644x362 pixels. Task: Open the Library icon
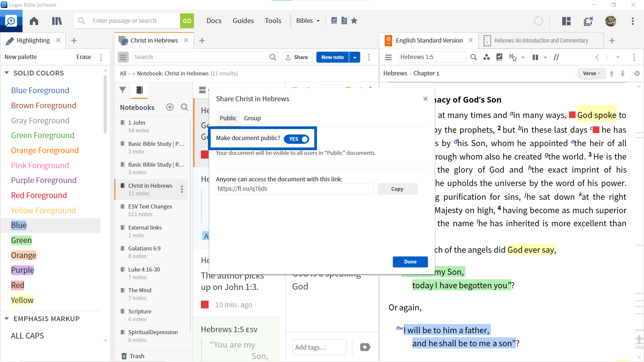[57, 21]
